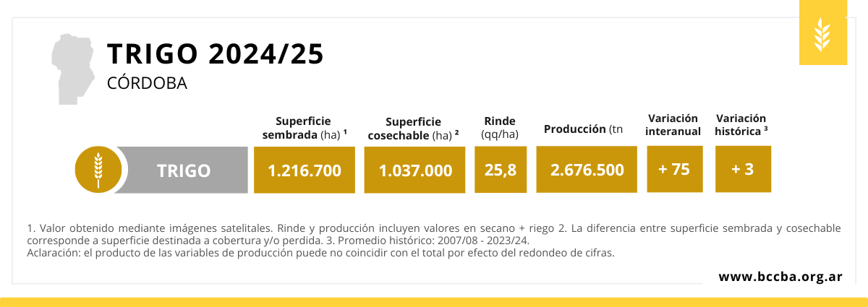Click the Variación interanual header
This screenshot has height=307, width=868.
point(673,124)
